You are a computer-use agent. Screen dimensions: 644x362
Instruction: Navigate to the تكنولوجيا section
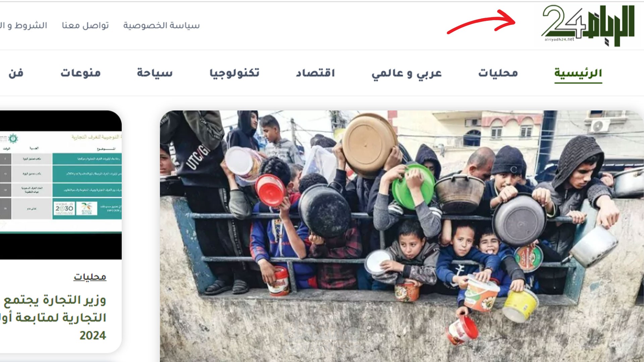click(x=234, y=73)
